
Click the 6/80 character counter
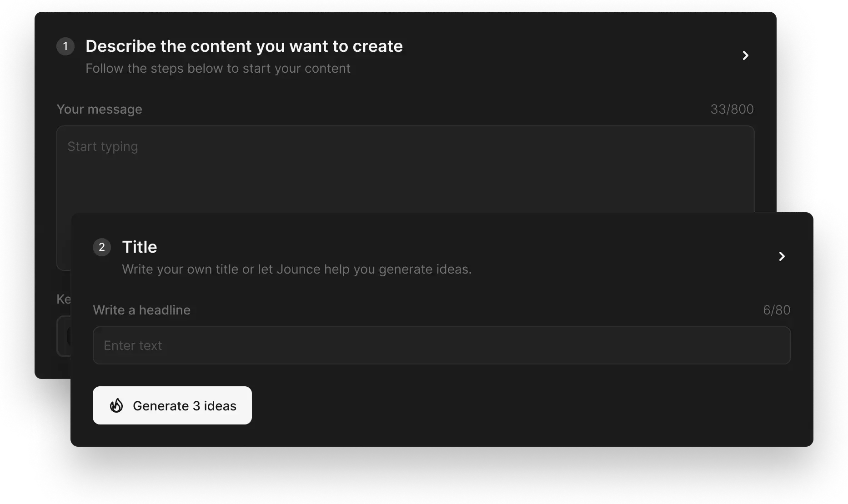(776, 310)
